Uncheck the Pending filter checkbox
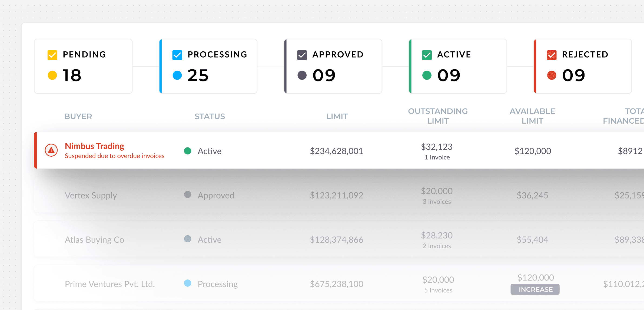Screen dimensions: 644x310 [52, 55]
